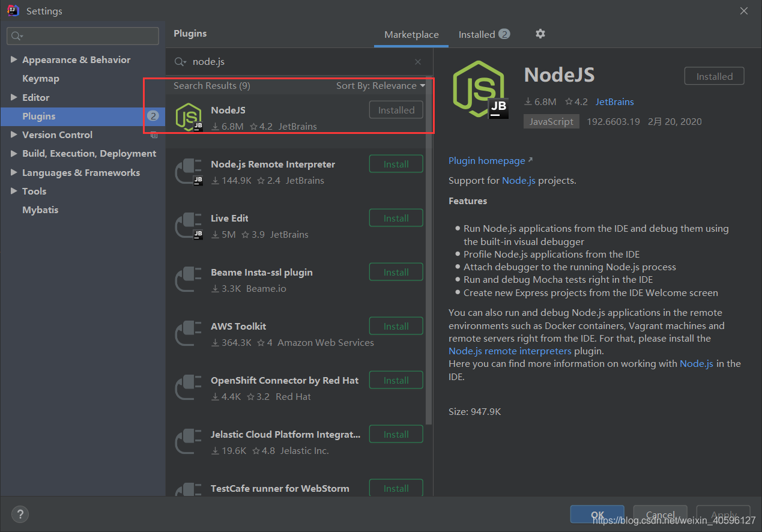
Task: Open JetBrains vendor link in details
Action: [x=614, y=102]
